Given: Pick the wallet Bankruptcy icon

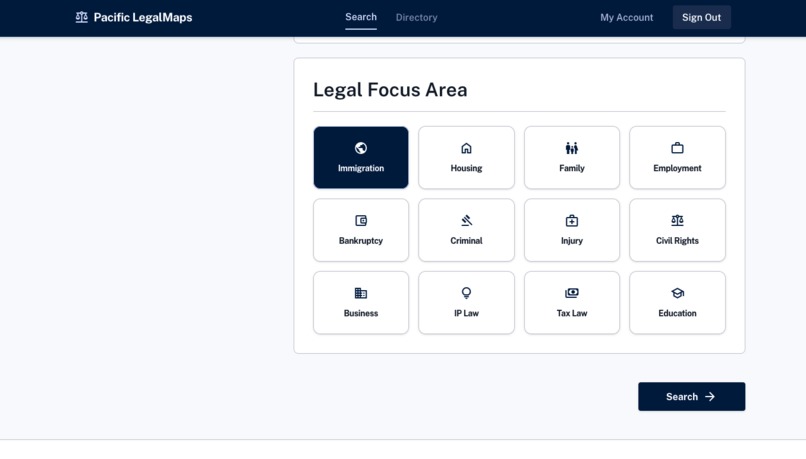Looking at the screenshot, I should click(x=361, y=221).
